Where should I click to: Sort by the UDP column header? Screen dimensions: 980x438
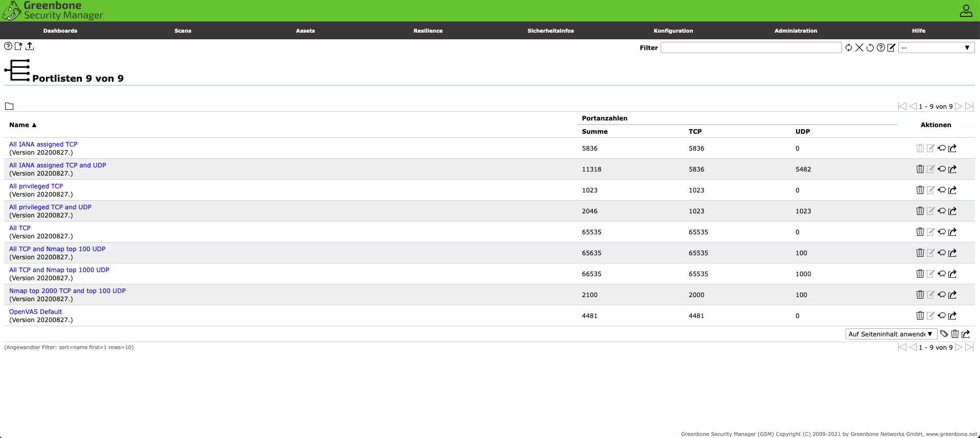click(803, 132)
